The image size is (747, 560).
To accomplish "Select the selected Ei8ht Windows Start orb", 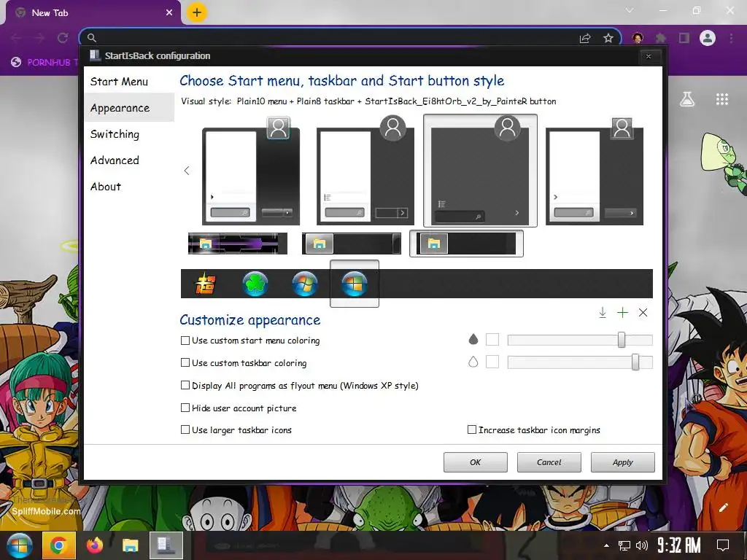I will 355,284.
